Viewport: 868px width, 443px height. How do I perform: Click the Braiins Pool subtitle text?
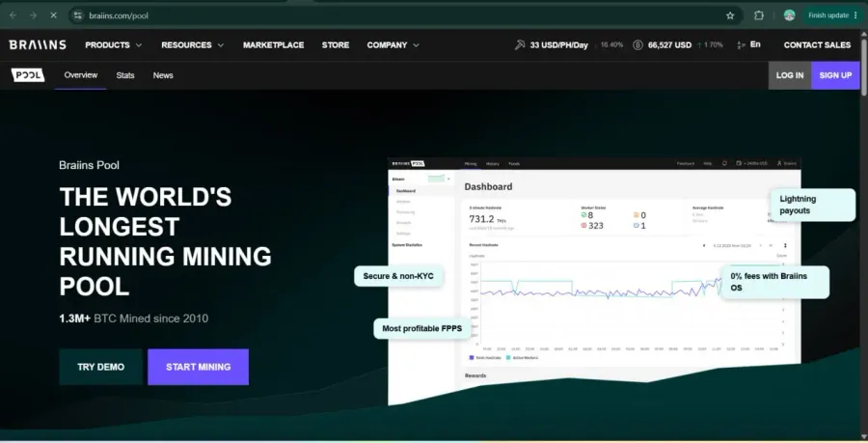pyautogui.click(x=89, y=165)
